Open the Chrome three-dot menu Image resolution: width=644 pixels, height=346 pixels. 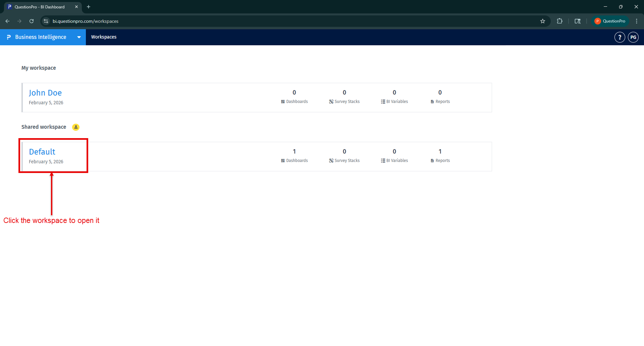click(x=637, y=21)
